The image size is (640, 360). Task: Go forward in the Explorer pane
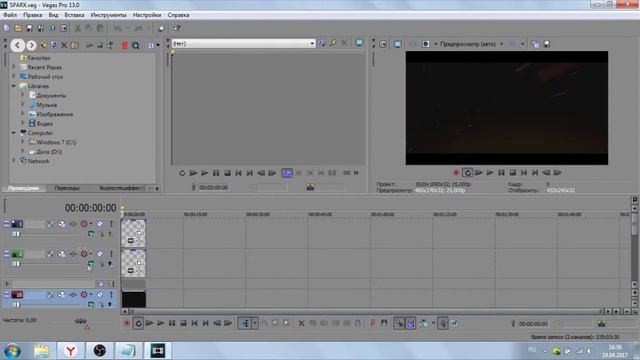click(x=31, y=45)
